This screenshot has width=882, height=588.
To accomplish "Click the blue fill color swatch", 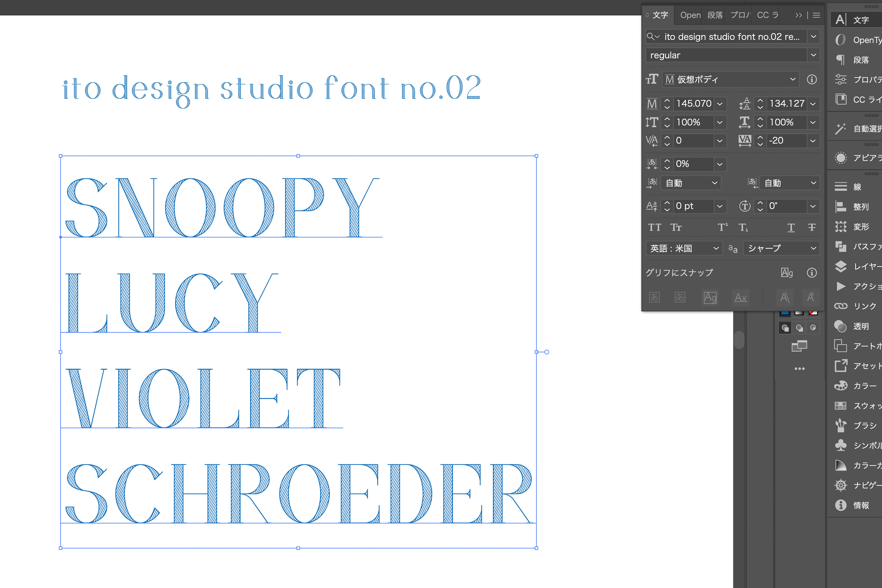I will coord(785,313).
